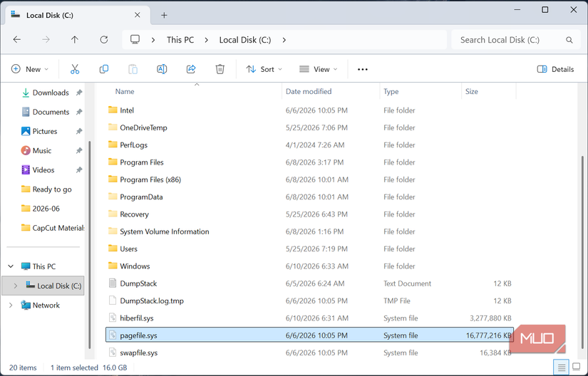Select System Volume Information folder name
588x376 pixels.
[165, 231]
